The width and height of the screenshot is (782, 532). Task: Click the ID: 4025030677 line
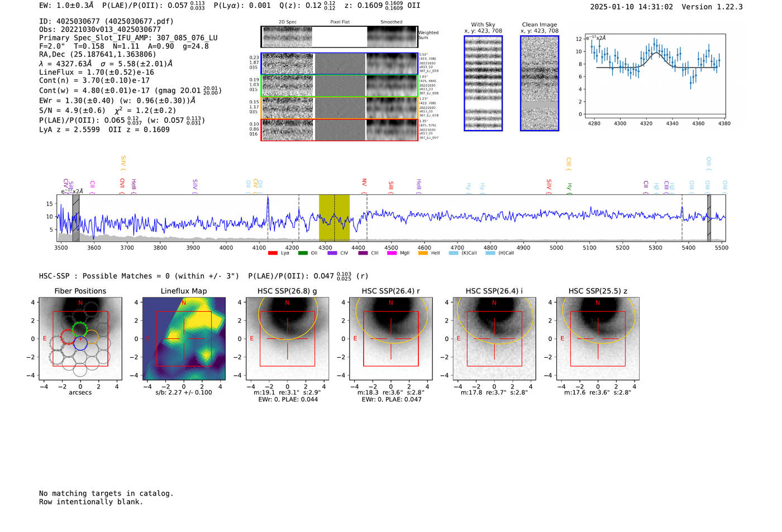pos(106,21)
